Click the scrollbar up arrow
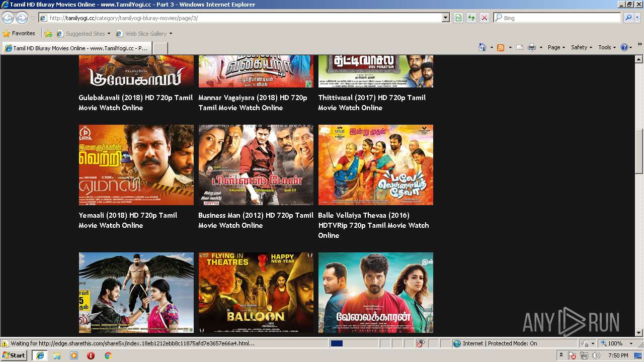 [x=639, y=60]
